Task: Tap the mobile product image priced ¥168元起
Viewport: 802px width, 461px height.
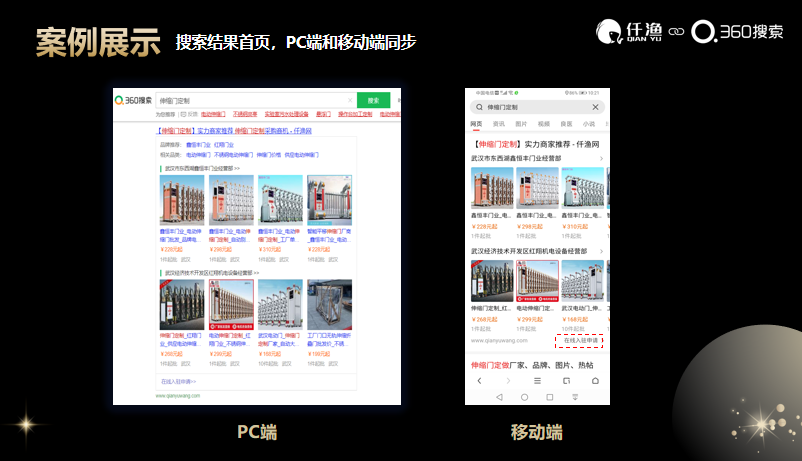Action: pos(583,281)
